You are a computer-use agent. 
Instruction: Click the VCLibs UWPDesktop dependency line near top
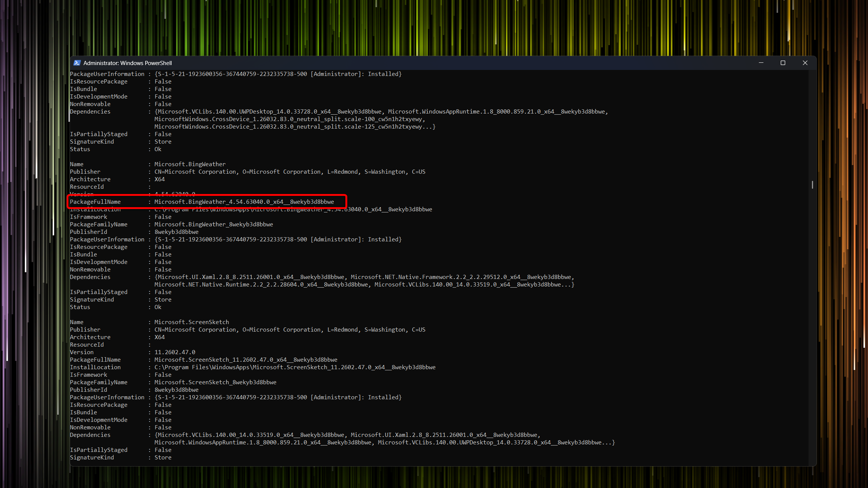pos(381,112)
